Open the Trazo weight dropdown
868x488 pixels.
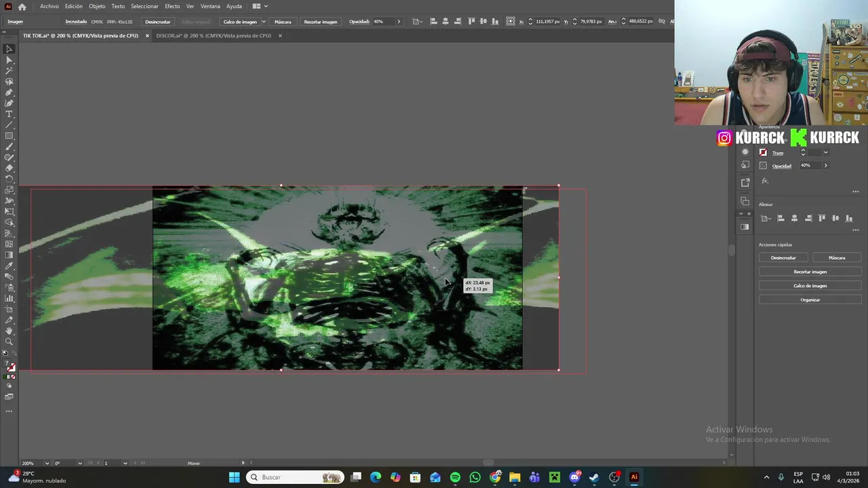click(x=825, y=152)
